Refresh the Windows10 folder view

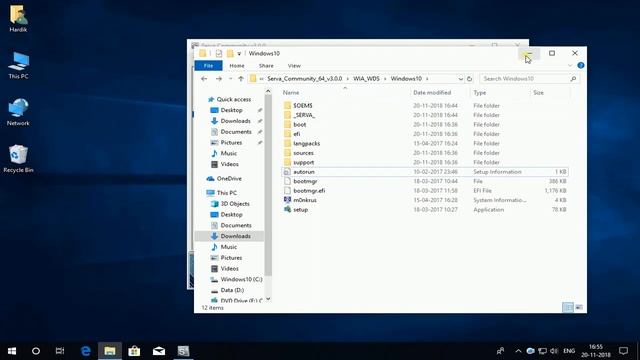(x=469, y=79)
